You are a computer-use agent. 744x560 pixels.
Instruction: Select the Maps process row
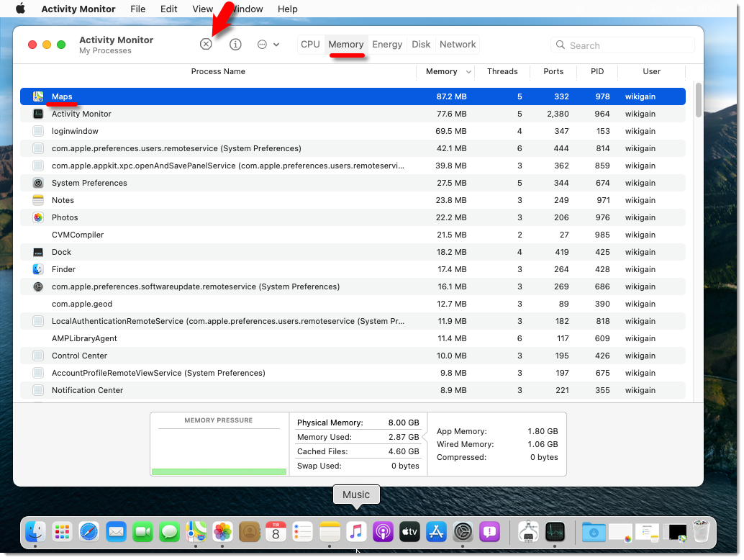point(353,96)
